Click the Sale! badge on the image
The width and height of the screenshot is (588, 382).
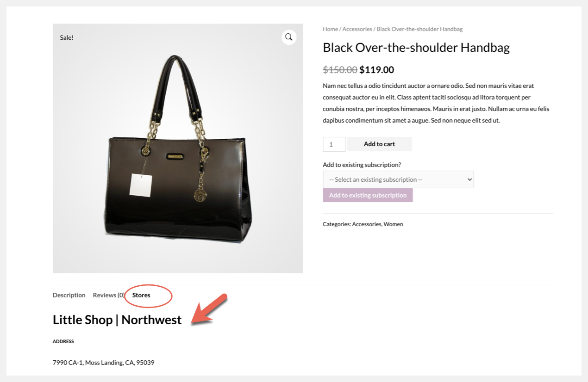point(67,37)
